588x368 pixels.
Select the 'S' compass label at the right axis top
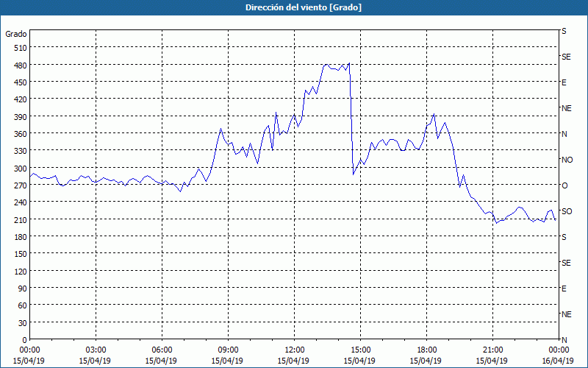pyautogui.click(x=564, y=31)
